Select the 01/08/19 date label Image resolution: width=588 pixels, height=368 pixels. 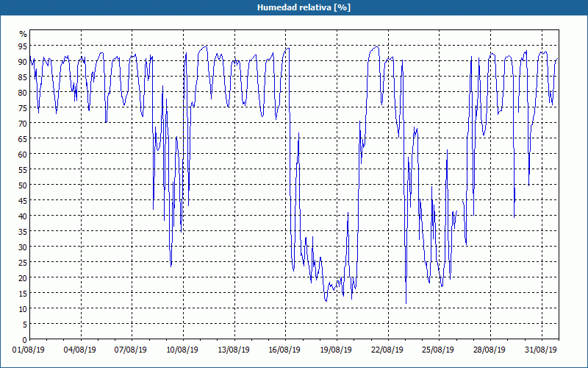coord(29,350)
